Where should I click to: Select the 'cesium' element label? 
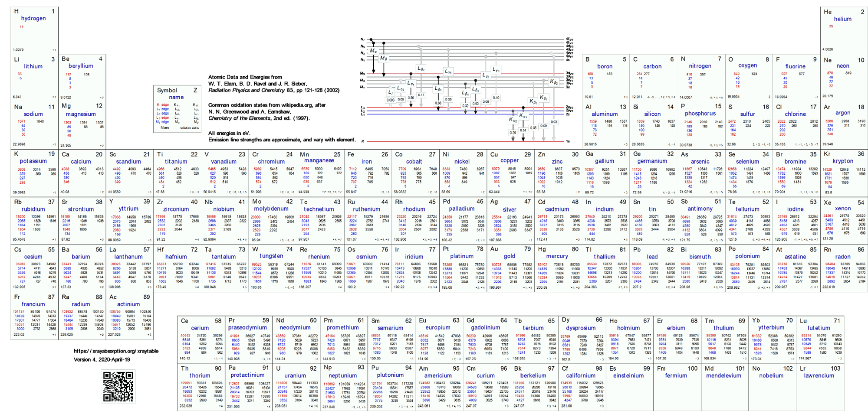pos(33,257)
